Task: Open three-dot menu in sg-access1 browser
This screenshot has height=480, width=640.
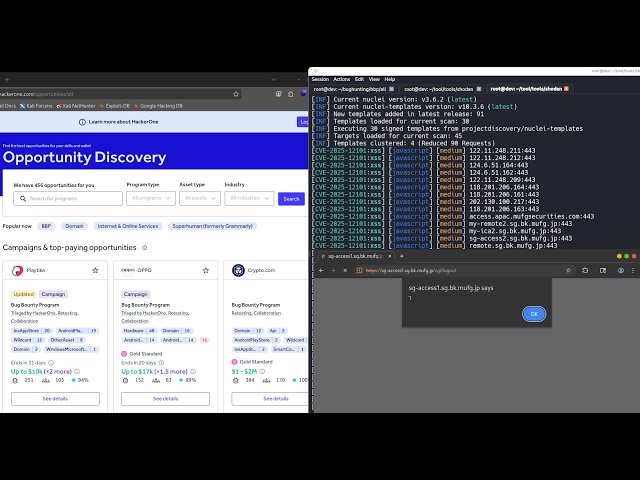Action: [633, 270]
